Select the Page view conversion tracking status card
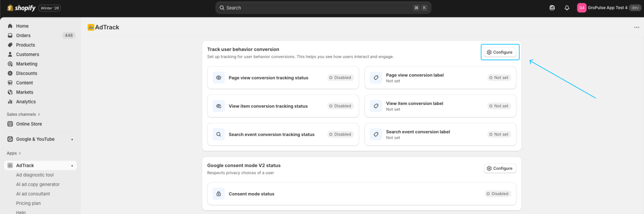 [283, 78]
